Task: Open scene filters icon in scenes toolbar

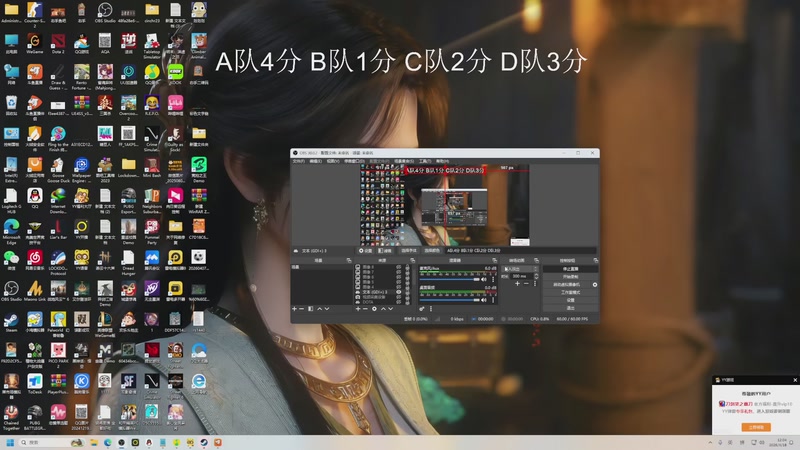Action: (311, 309)
